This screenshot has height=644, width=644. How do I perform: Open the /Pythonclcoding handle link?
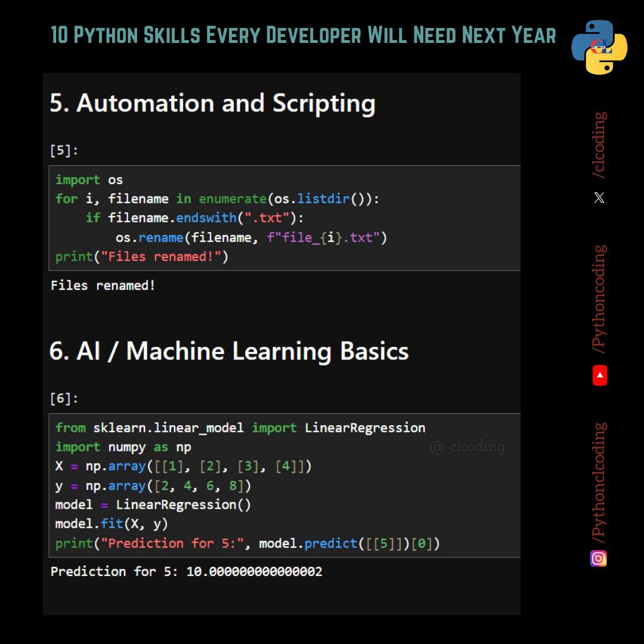[600, 482]
